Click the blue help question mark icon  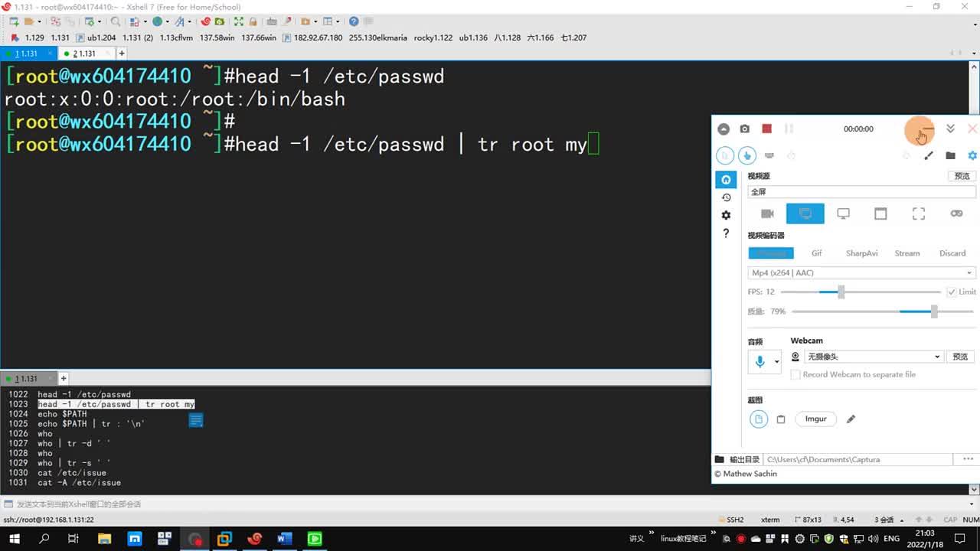pyautogui.click(x=354, y=21)
